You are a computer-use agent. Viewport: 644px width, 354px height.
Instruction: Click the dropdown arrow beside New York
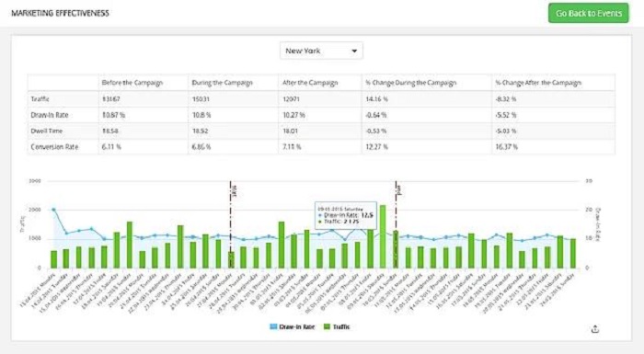click(x=354, y=51)
